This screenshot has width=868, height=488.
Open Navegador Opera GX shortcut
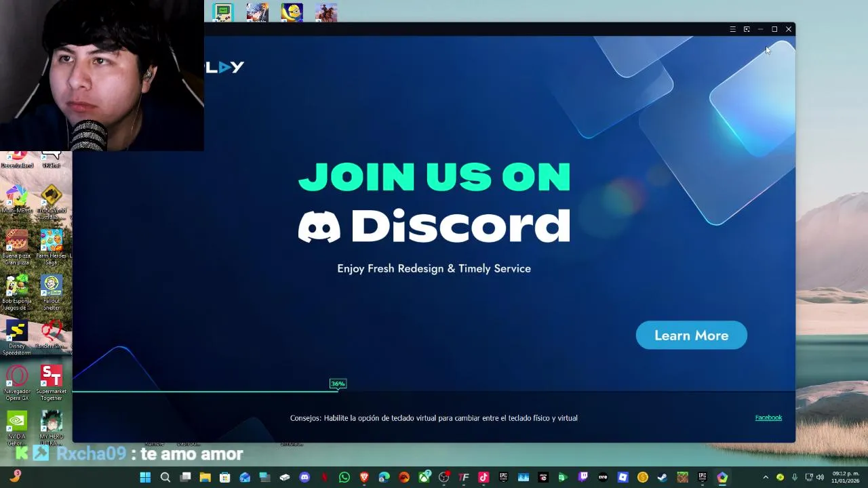coord(17,383)
